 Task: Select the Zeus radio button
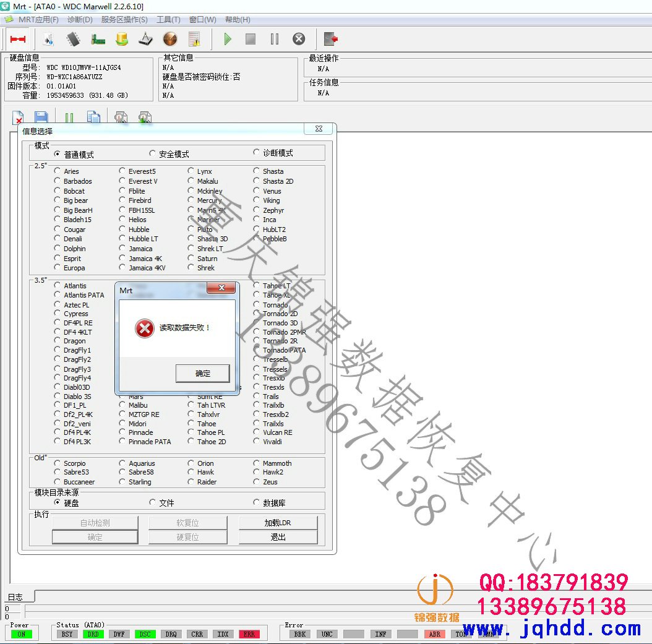(256, 482)
